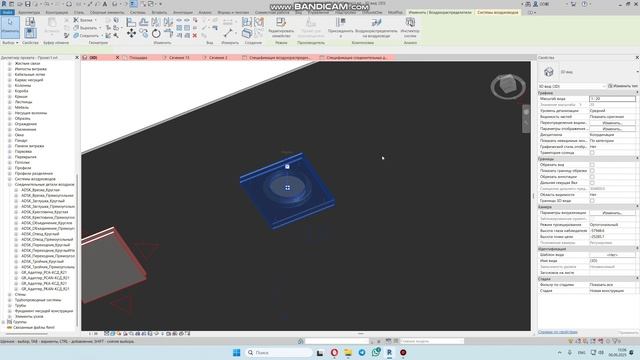Click the red Delete X icon
The height and width of the screenshot is (360, 640).
(x=195, y=36)
